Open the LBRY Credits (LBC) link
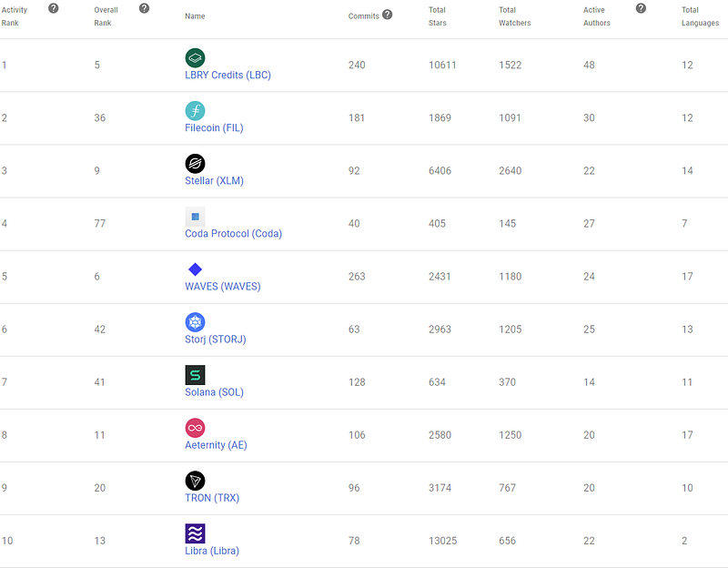 point(227,75)
